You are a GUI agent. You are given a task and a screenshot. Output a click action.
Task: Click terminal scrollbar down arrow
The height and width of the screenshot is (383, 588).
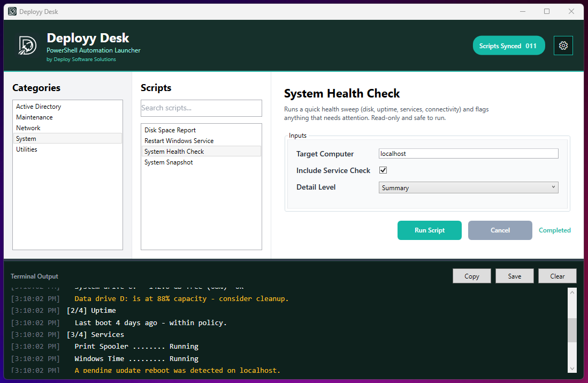(x=572, y=369)
